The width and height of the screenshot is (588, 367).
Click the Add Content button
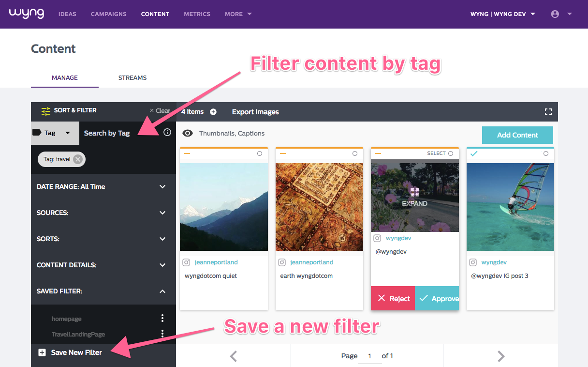pyautogui.click(x=517, y=135)
